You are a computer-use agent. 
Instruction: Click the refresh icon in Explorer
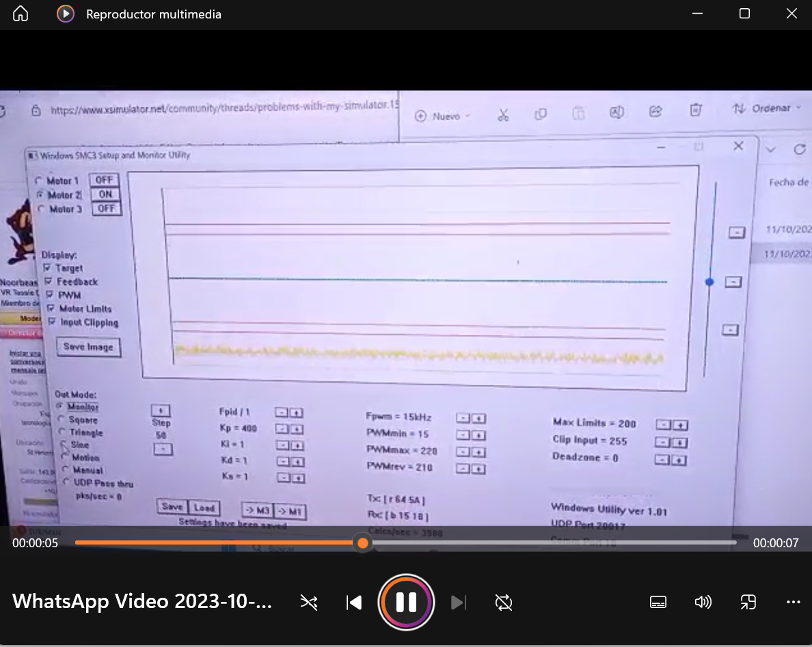[x=800, y=150]
